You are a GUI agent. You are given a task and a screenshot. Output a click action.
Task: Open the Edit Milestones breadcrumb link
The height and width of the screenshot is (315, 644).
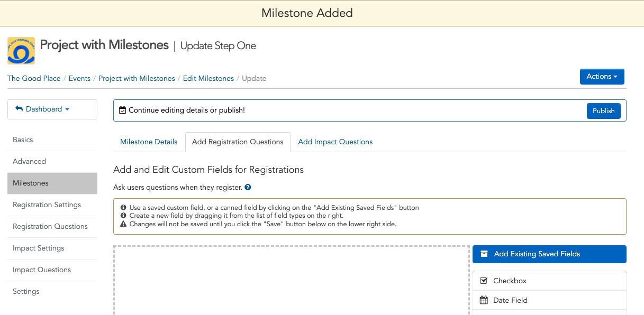pos(208,78)
